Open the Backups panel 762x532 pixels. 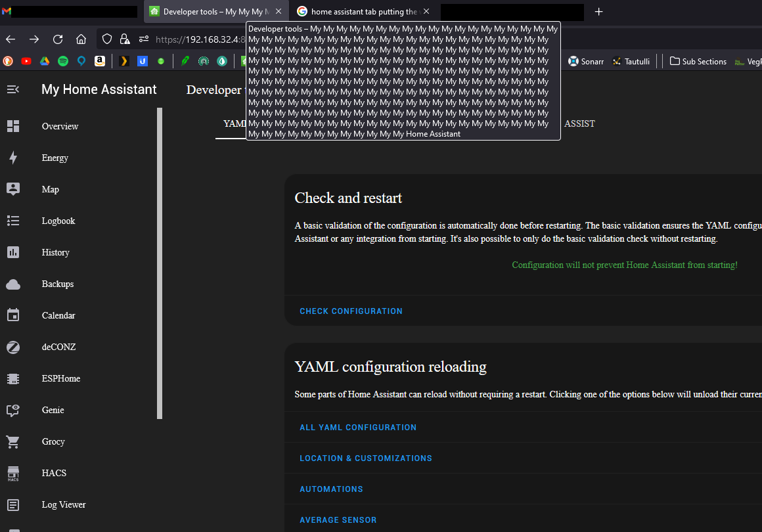tap(57, 284)
